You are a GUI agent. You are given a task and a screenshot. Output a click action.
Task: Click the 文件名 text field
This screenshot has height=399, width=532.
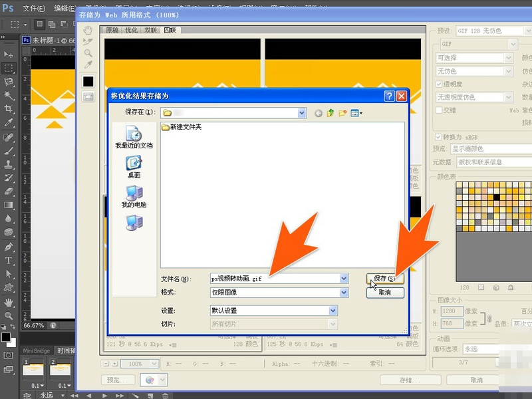click(275, 279)
